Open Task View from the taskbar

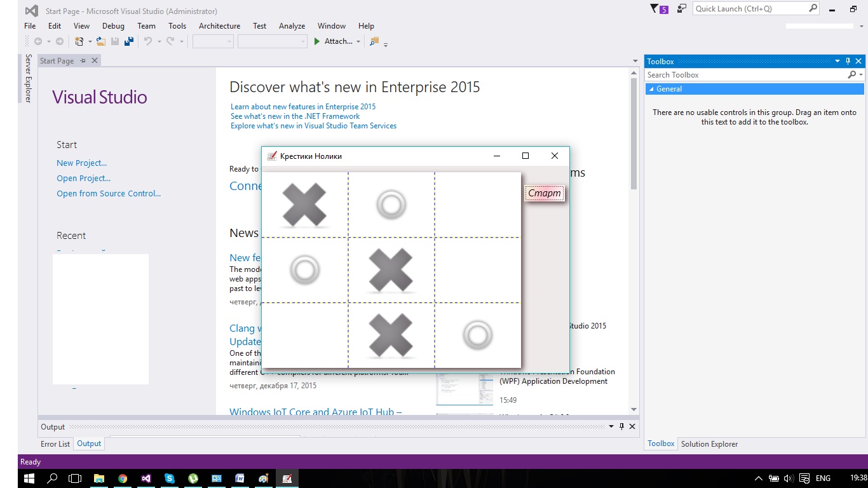76,478
